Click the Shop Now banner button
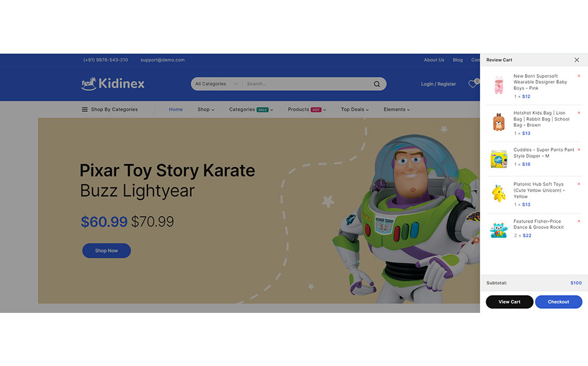The height and width of the screenshot is (366, 588). click(x=107, y=251)
